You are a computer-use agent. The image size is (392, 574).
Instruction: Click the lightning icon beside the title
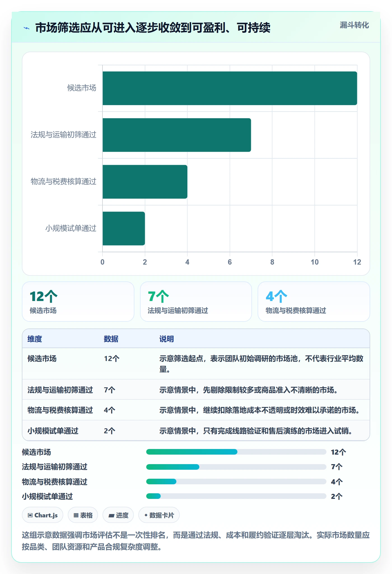(x=27, y=28)
